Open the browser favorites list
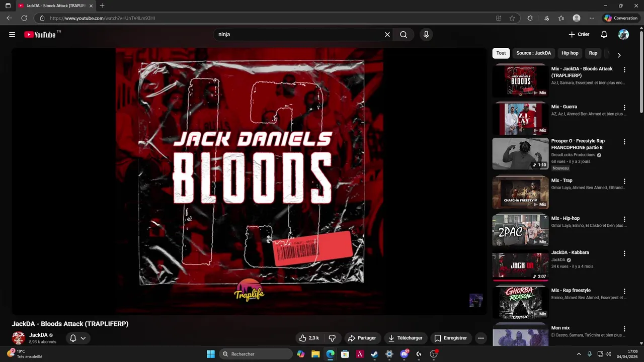This screenshot has height=362, width=644. point(561,18)
